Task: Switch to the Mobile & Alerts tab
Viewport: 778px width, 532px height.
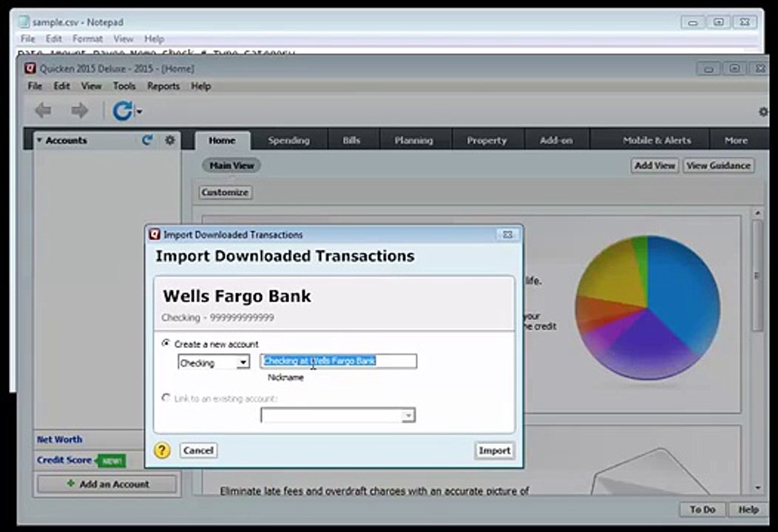Action: click(x=657, y=140)
